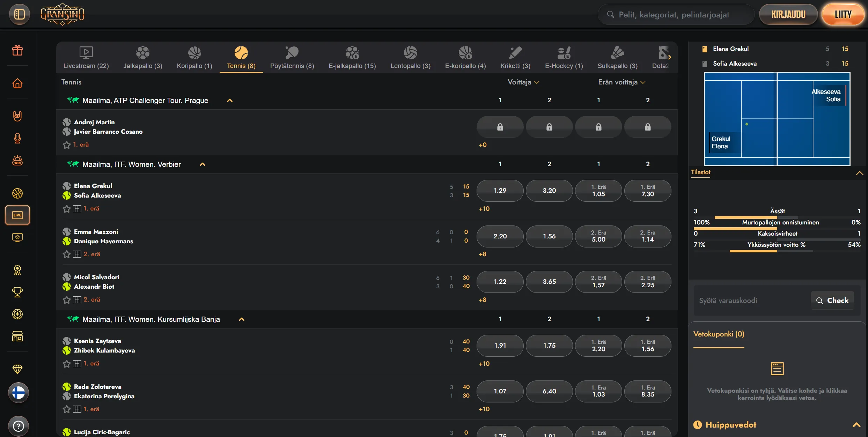Screen dimensions: 868x437
Task: Switch to E-jalkapallo (15) tab
Action: coord(352,58)
